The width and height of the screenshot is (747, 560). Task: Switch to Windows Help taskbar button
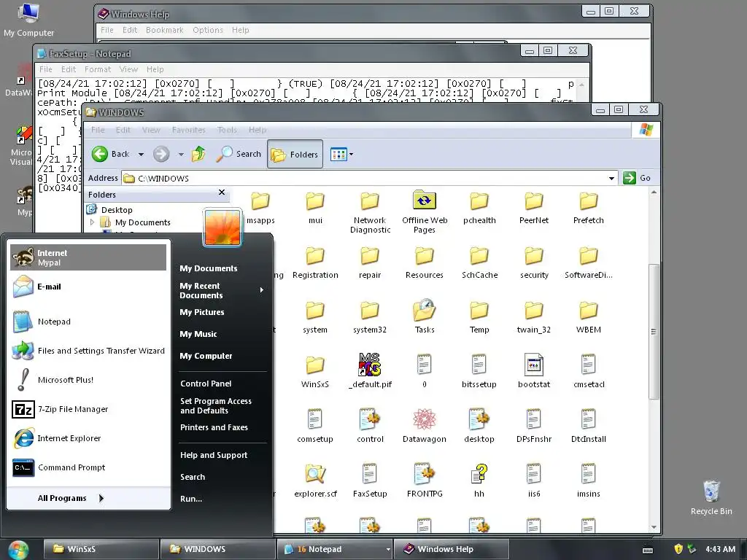coord(451,549)
